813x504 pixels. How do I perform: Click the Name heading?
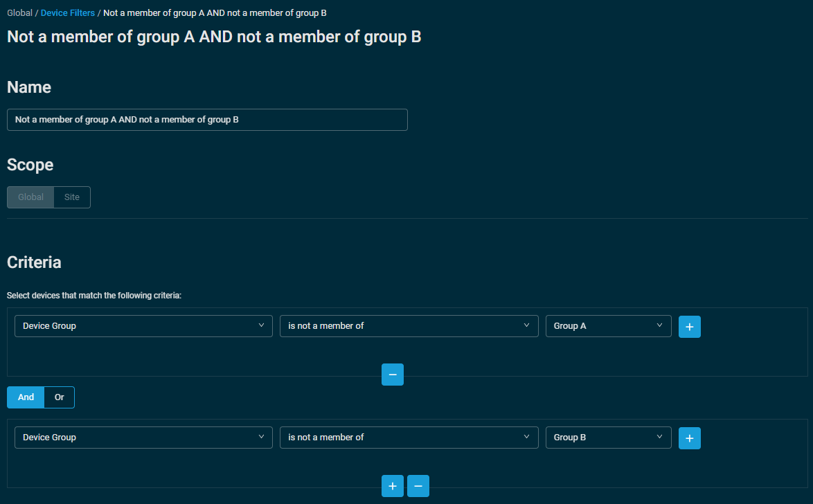(29, 87)
